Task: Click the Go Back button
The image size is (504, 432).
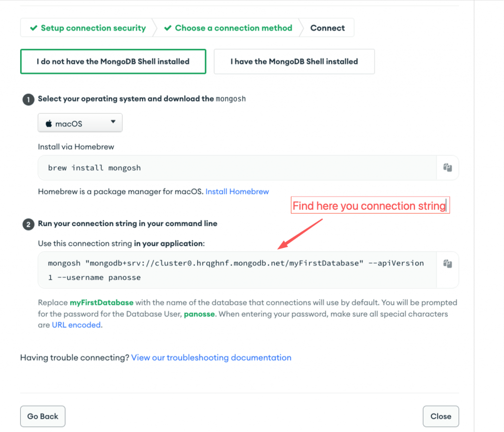Action: coord(43,416)
